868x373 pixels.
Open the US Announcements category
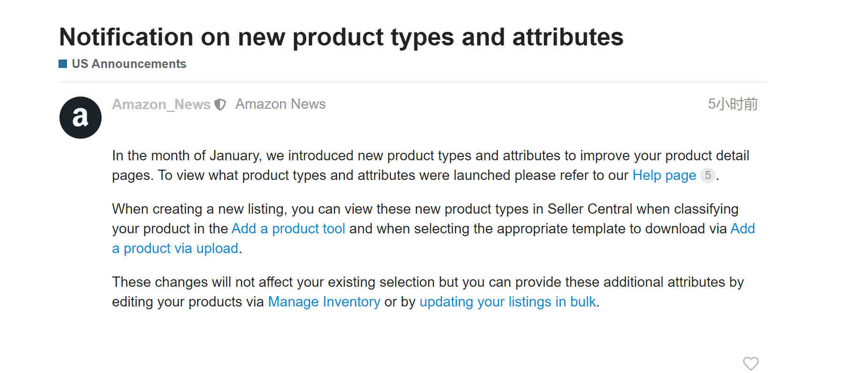click(129, 64)
